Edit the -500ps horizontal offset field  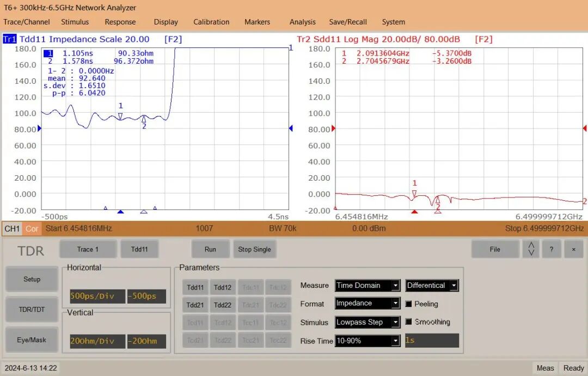146,296
